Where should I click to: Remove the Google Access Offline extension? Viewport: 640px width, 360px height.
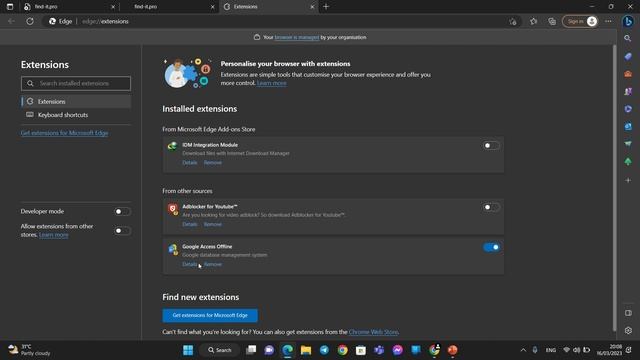click(213, 264)
